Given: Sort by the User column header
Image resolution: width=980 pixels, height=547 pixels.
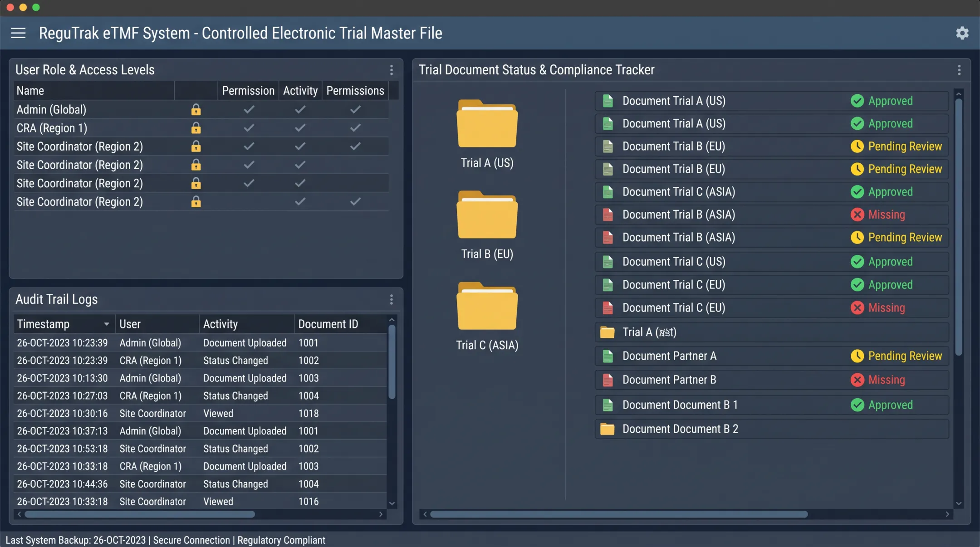Looking at the screenshot, I should tap(157, 324).
